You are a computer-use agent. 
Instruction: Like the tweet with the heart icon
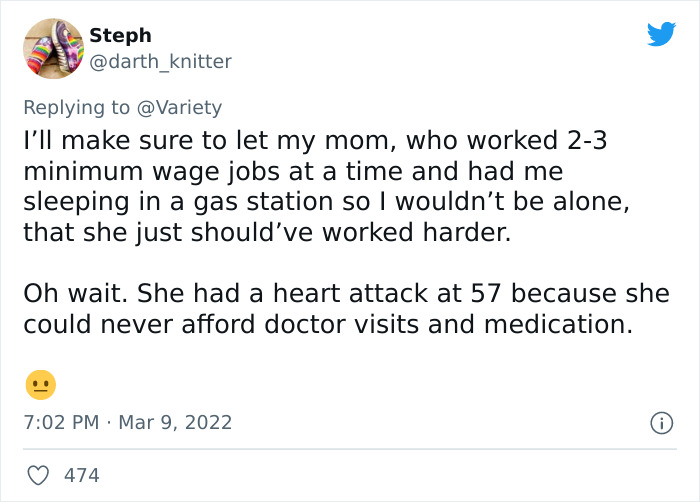click(x=40, y=475)
